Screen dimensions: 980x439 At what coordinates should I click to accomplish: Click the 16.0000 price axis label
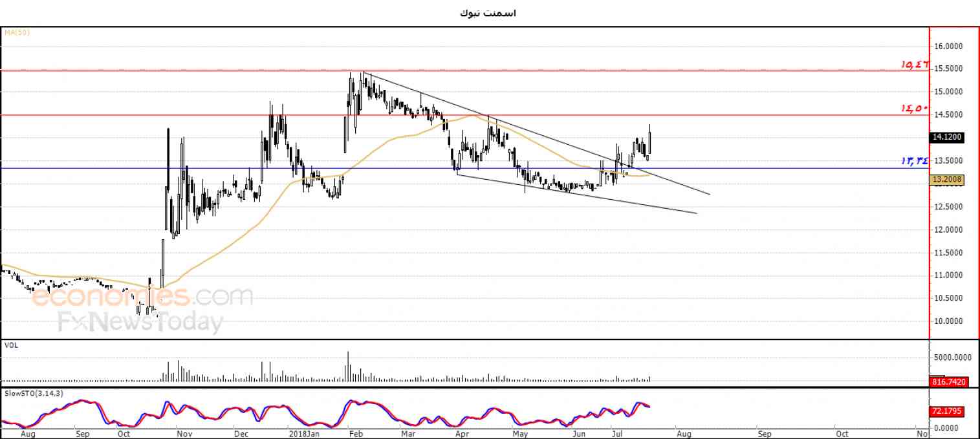948,46
